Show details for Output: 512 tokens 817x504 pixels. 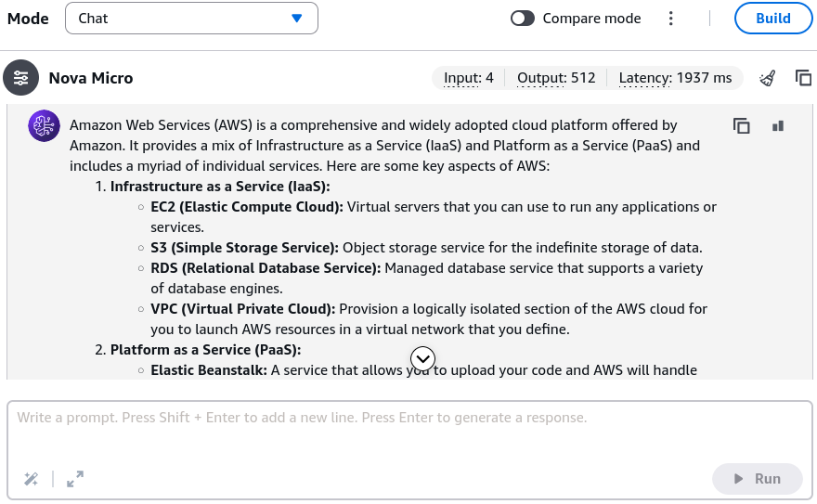[556, 78]
